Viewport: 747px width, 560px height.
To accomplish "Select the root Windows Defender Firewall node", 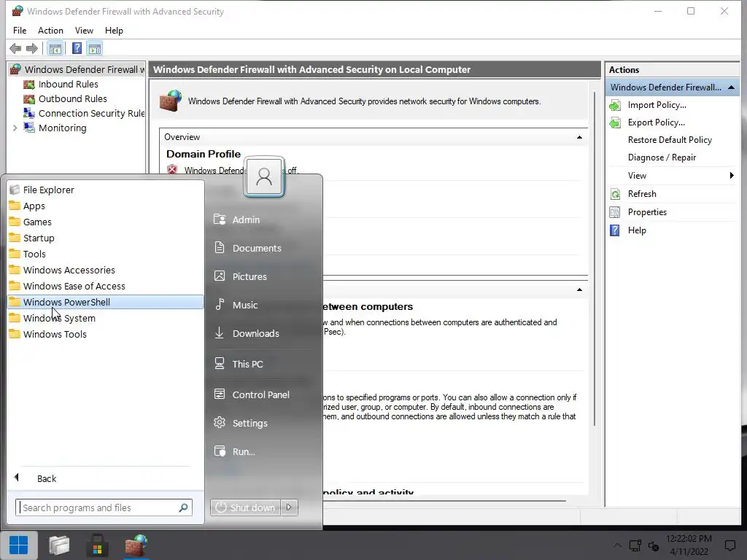I will tap(77, 69).
